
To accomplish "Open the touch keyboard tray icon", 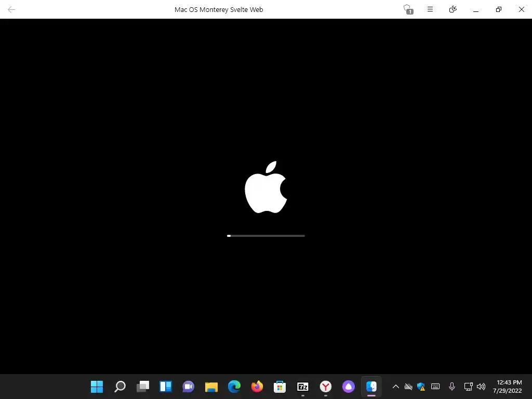I will tap(435, 387).
